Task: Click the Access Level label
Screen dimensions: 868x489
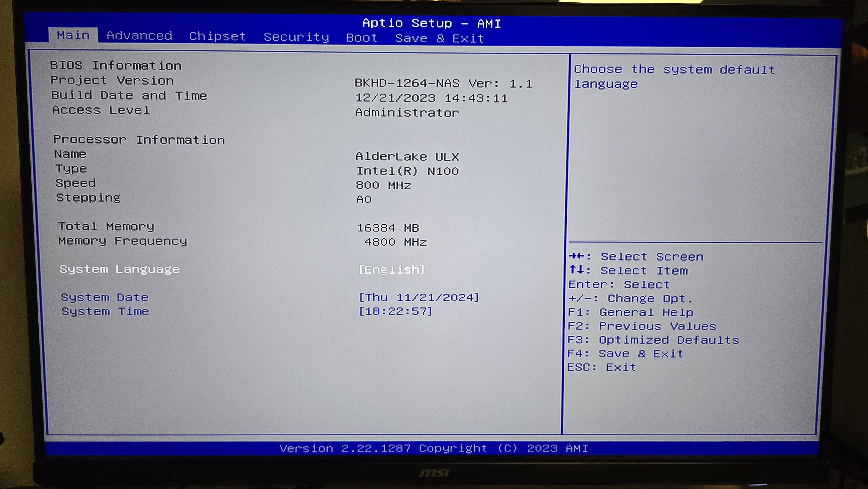Action: click(101, 110)
